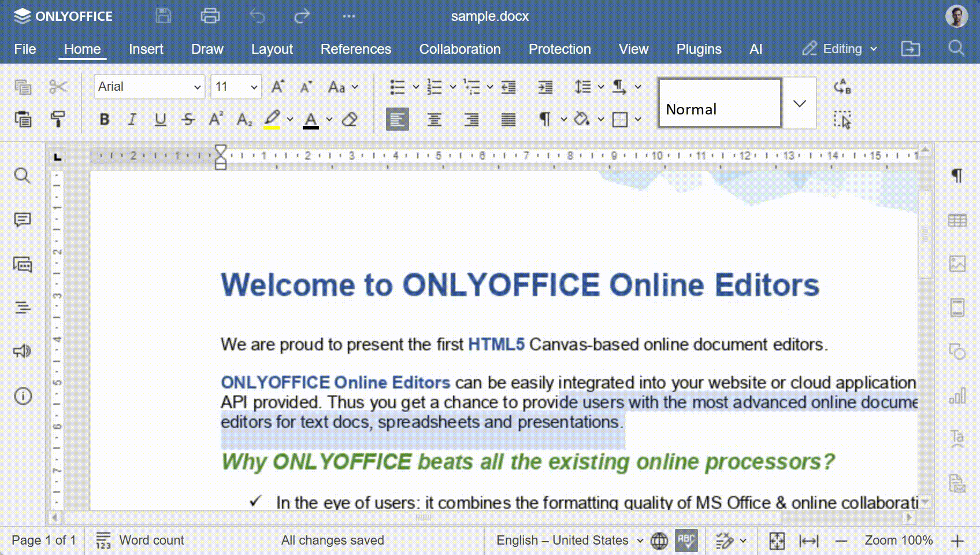Decrease paragraph indent
This screenshot has width=980, height=555.
pos(508,87)
